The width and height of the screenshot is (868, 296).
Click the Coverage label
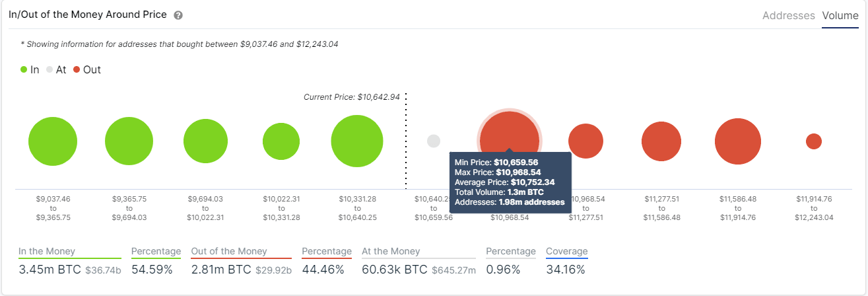(566, 251)
